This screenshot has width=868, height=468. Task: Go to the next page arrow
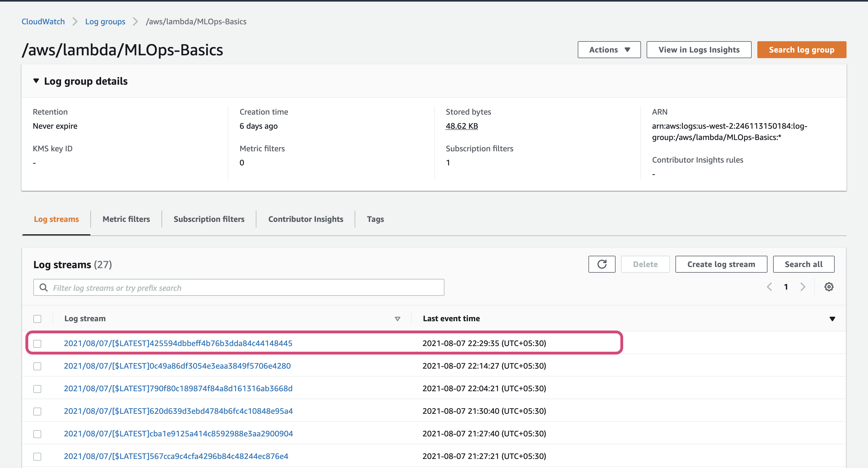pyautogui.click(x=802, y=287)
